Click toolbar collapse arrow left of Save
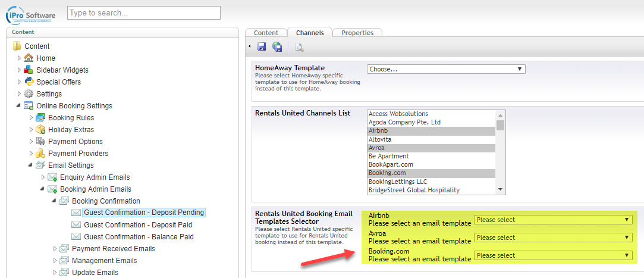This screenshot has height=278, width=644. pos(249,47)
